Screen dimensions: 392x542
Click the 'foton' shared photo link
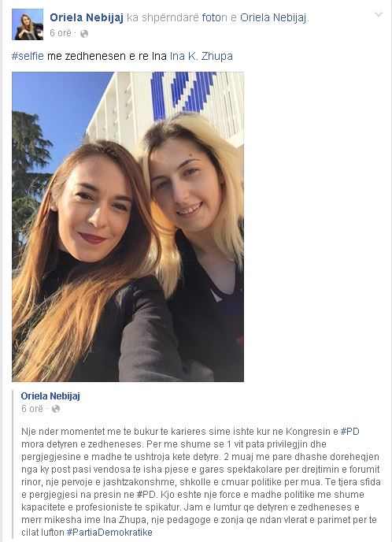(214, 17)
